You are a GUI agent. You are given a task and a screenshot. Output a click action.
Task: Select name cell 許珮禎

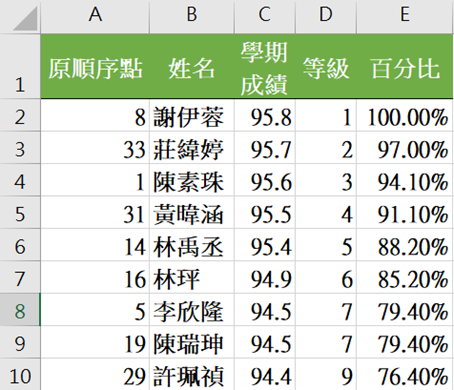[192, 374]
